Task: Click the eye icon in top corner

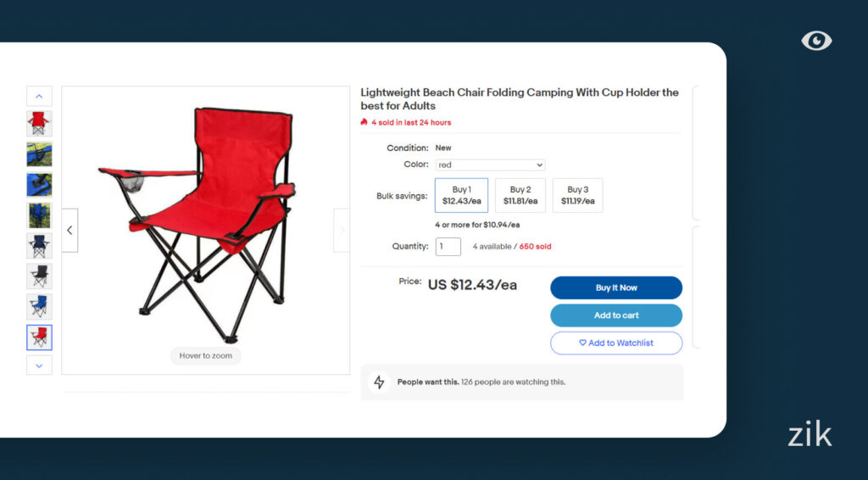Action: [816, 41]
